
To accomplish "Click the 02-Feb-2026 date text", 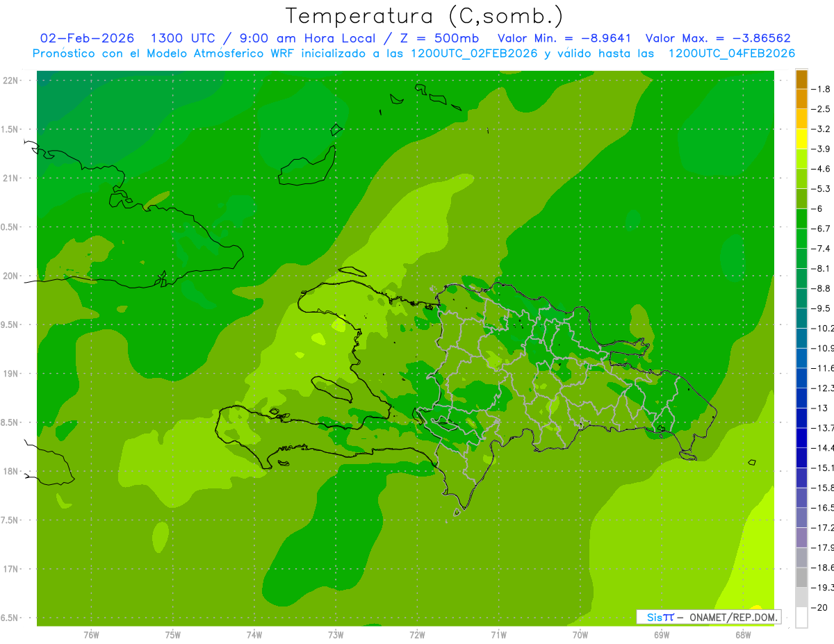I will tap(88, 38).
